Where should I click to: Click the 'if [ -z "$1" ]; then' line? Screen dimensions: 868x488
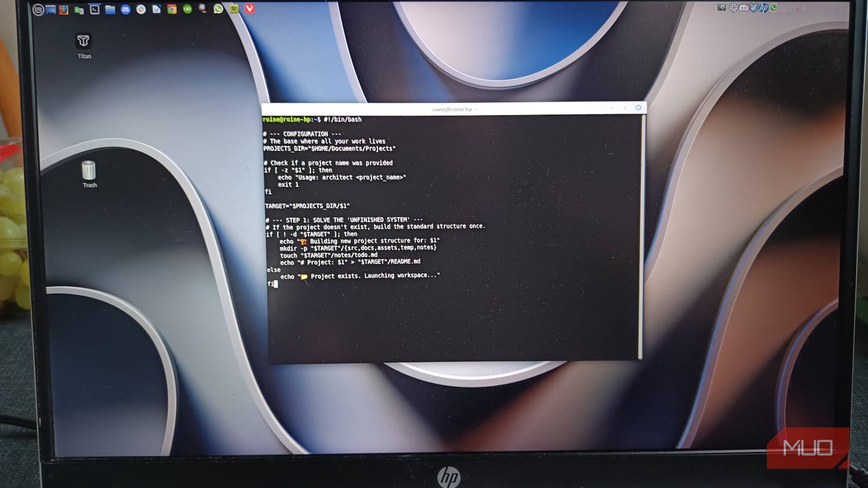point(298,170)
